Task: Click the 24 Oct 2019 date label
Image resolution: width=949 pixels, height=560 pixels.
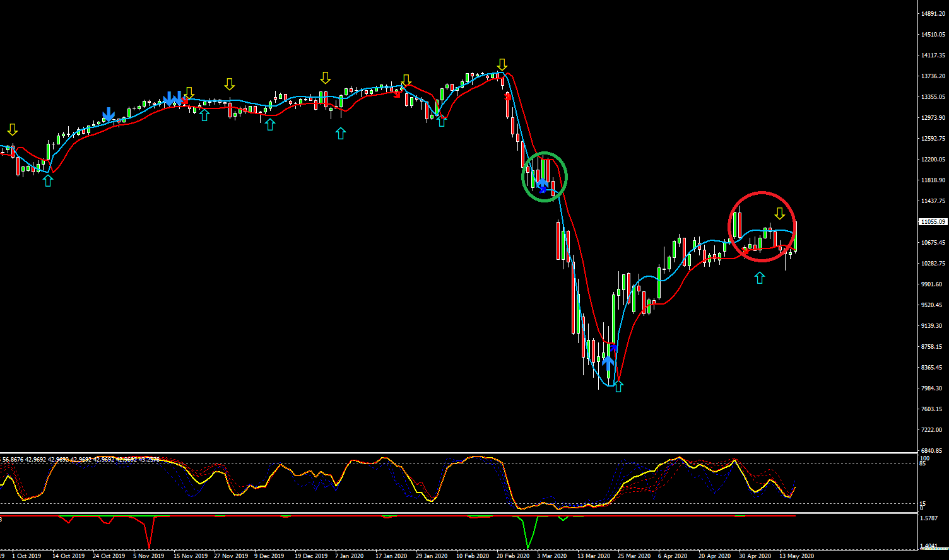Action: click(109, 556)
